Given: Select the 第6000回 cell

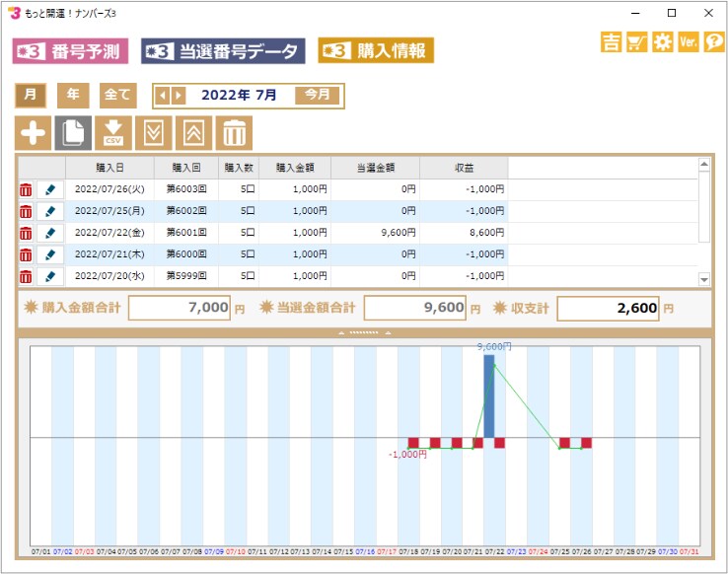Looking at the screenshot, I should [186, 254].
